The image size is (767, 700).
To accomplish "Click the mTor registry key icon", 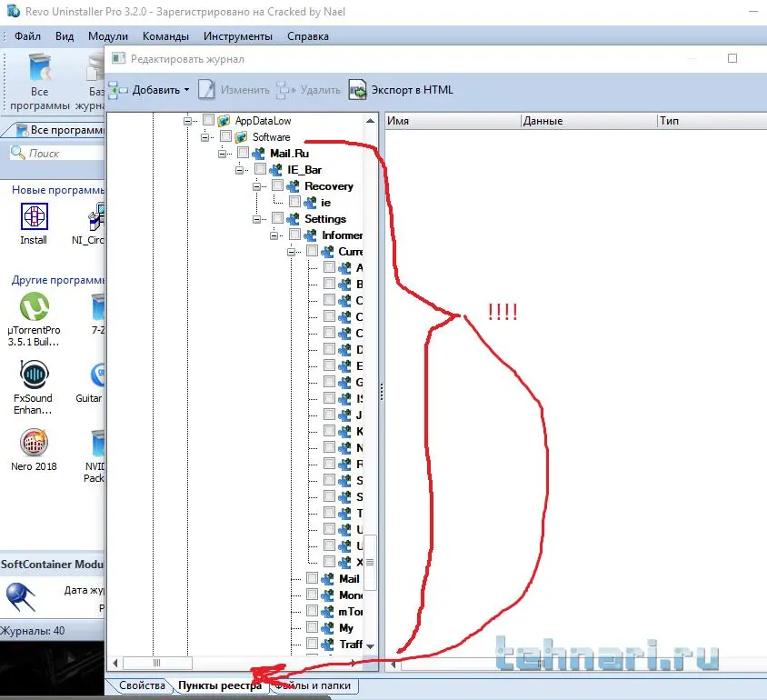I will 327,611.
